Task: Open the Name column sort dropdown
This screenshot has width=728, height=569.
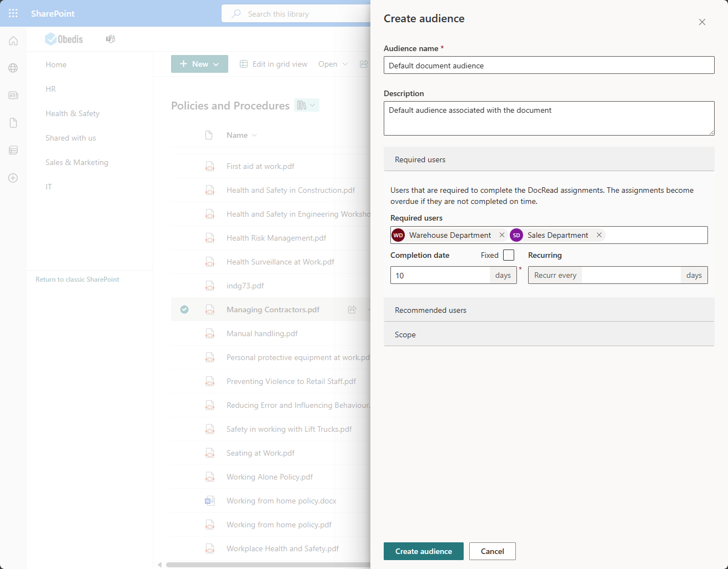Action: pyautogui.click(x=253, y=135)
